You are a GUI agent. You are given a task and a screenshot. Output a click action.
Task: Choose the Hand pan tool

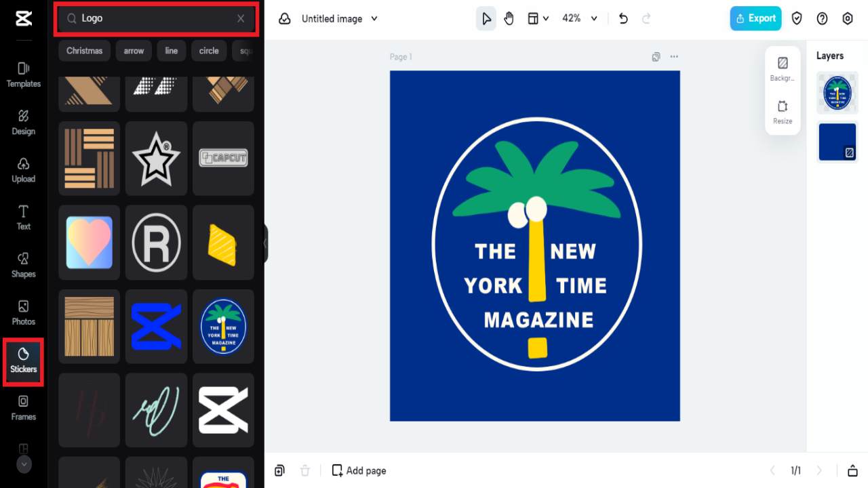pos(509,19)
